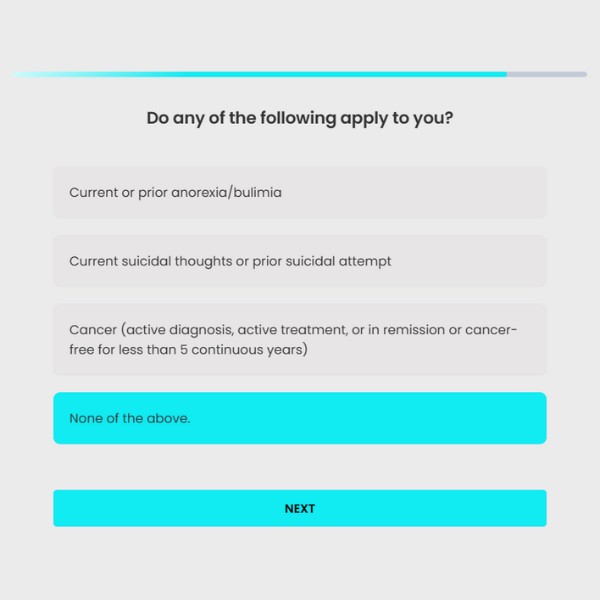The width and height of the screenshot is (600, 600).
Task: Click the NEXT button
Action: (x=300, y=508)
